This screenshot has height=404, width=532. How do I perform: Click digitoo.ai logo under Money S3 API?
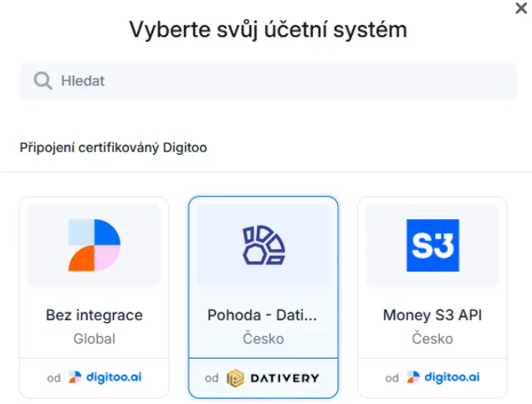click(443, 377)
